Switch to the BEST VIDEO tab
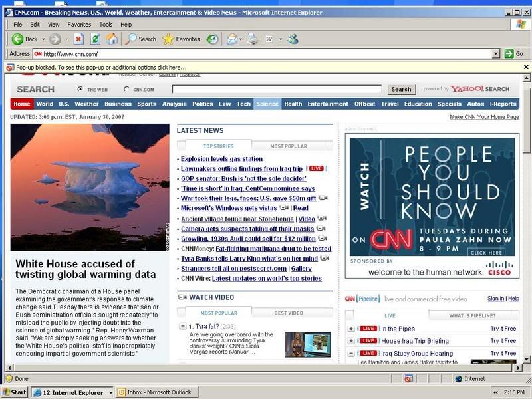The height and width of the screenshot is (399, 532). pos(289,313)
